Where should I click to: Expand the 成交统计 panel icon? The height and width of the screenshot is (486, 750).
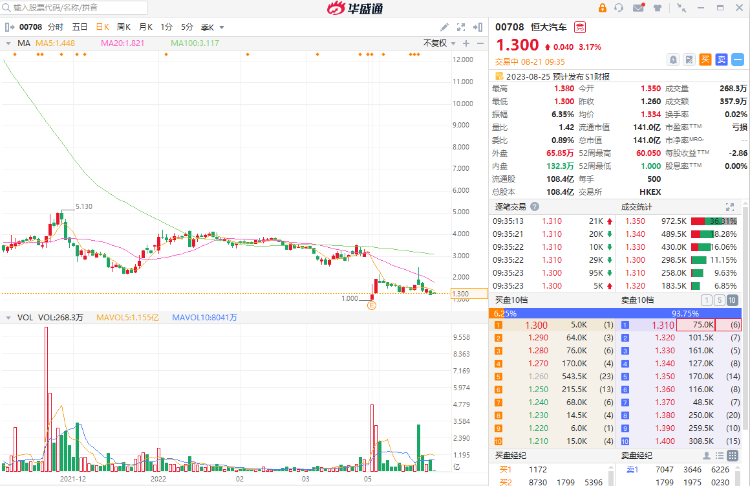coord(730,207)
